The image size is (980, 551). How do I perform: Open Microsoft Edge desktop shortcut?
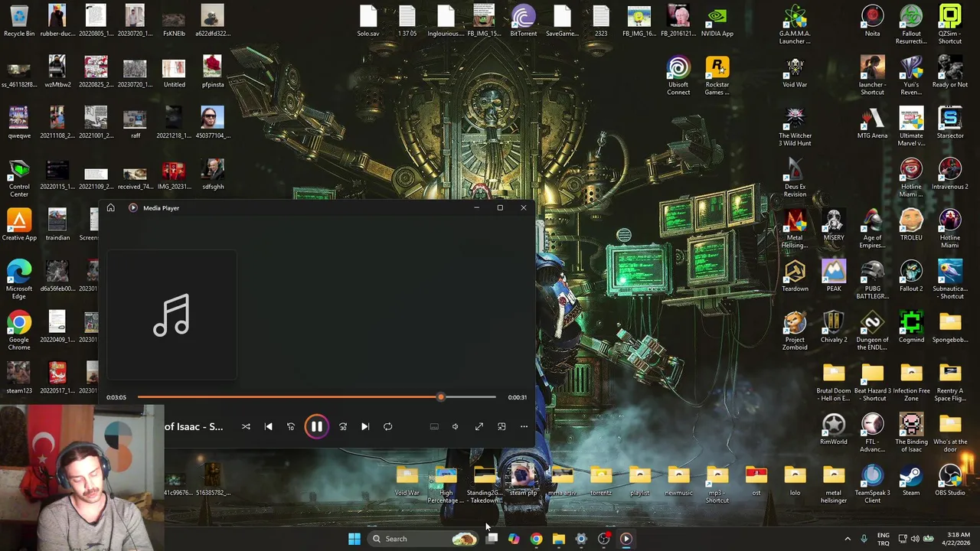pos(19,280)
